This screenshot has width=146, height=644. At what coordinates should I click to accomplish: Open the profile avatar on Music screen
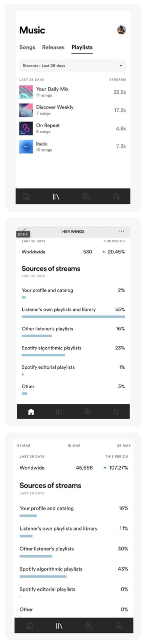pyautogui.click(x=121, y=30)
